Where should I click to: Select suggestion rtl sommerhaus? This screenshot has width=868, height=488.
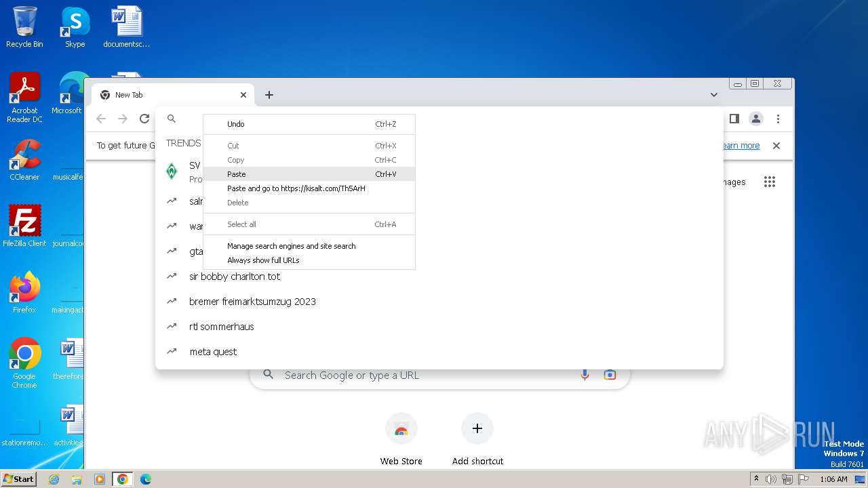[439, 327]
